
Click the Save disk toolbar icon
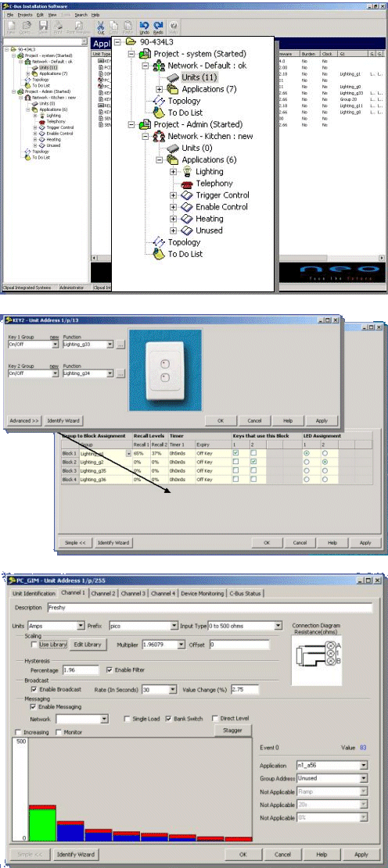[43, 26]
